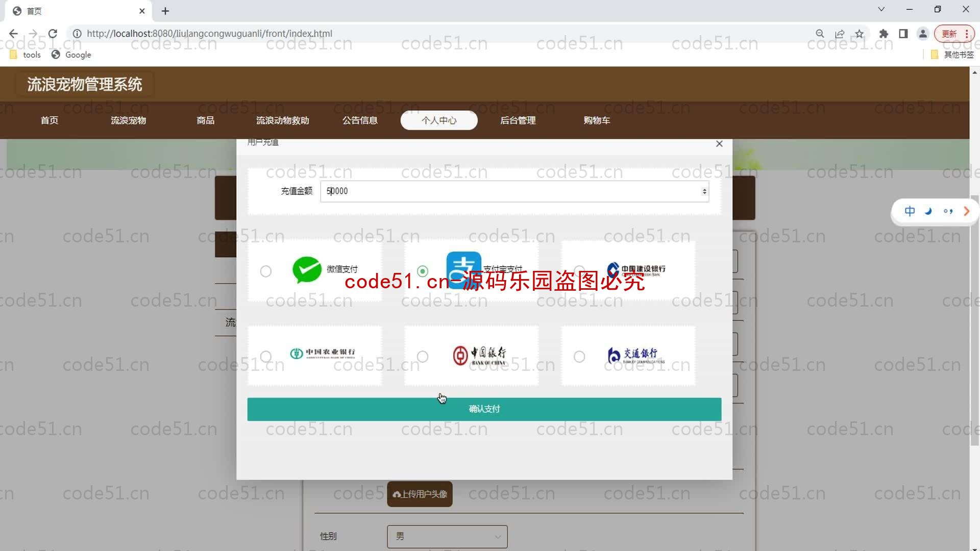
Task: Reload the page with refresh icon
Action: pos(53,34)
